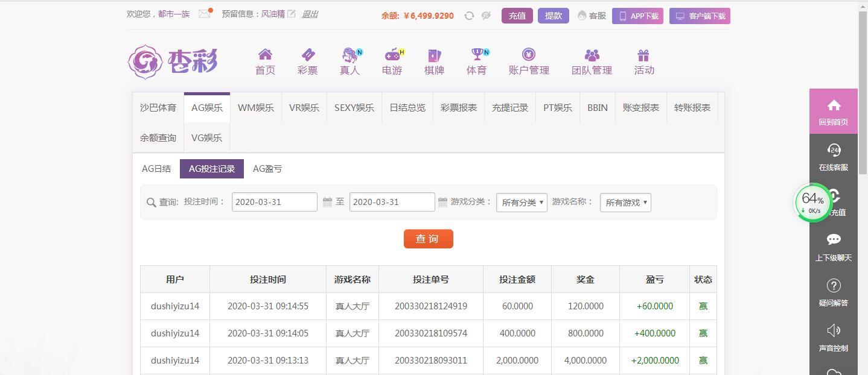
Task: Open the 棋牌 board games section
Action: [x=434, y=60]
